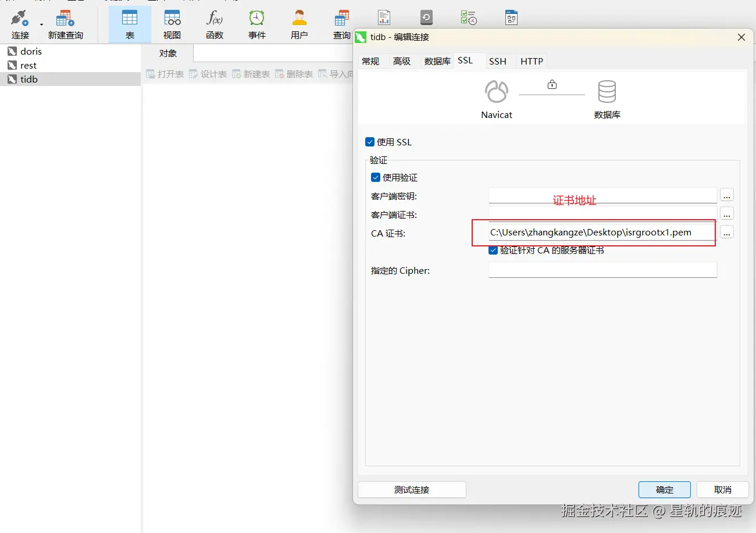Select the doris connection in tree
This screenshot has width=756, height=533.
click(x=70, y=51)
